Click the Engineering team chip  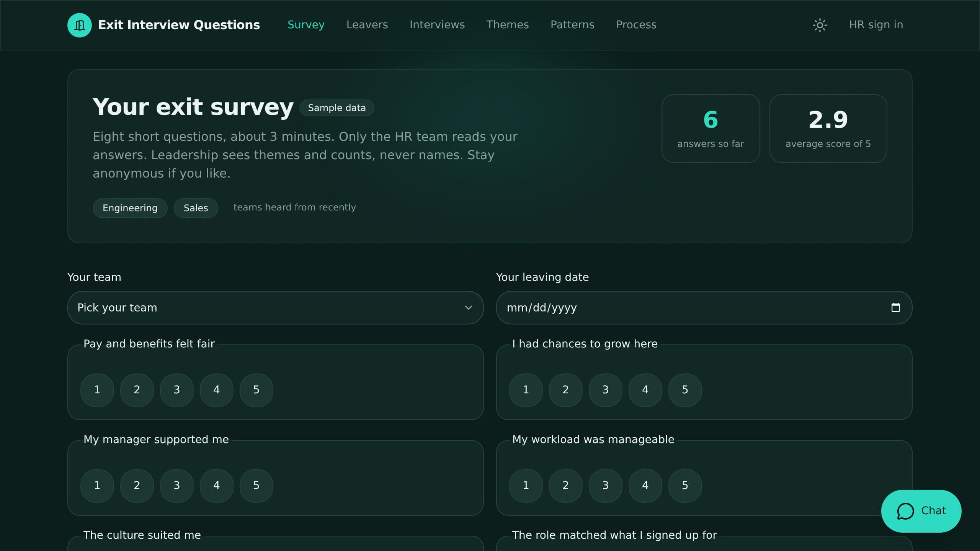[x=130, y=208]
